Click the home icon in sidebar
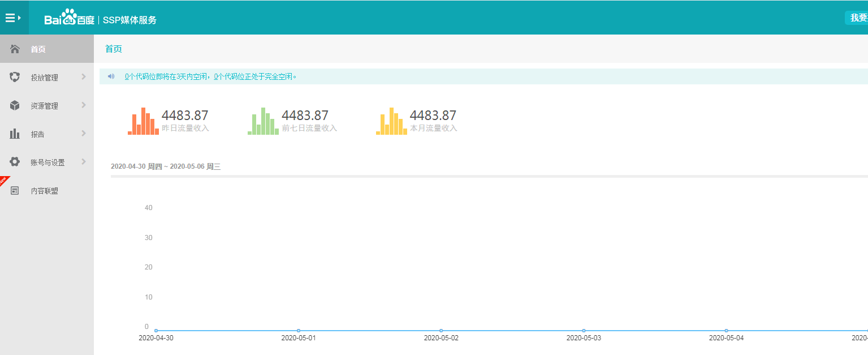The height and width of the screenshot is (355, 868). tap(15, 49)
